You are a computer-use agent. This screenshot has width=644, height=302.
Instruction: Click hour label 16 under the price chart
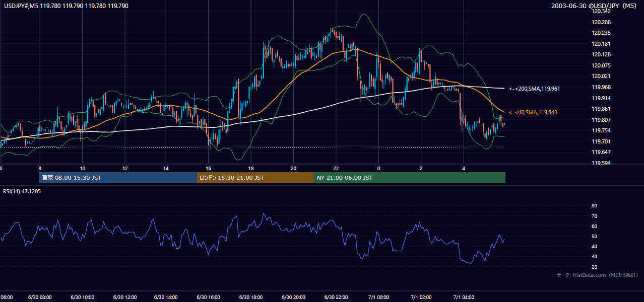click(209, 169)
